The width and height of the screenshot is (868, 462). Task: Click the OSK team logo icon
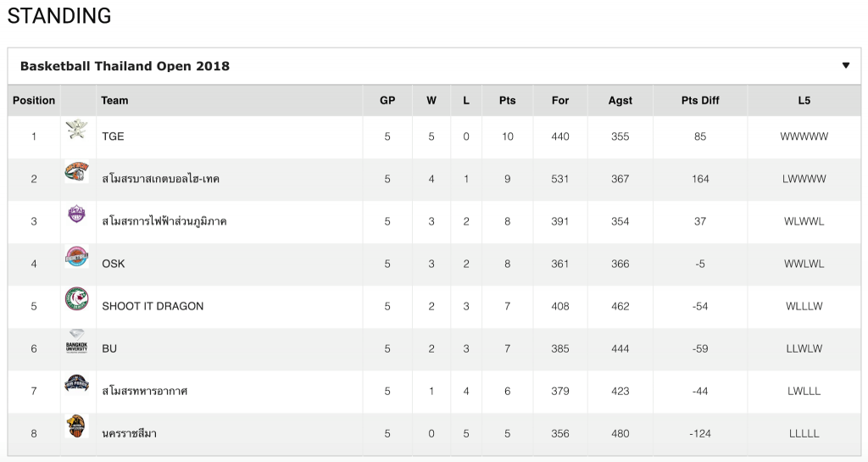[x=77, y=257]
